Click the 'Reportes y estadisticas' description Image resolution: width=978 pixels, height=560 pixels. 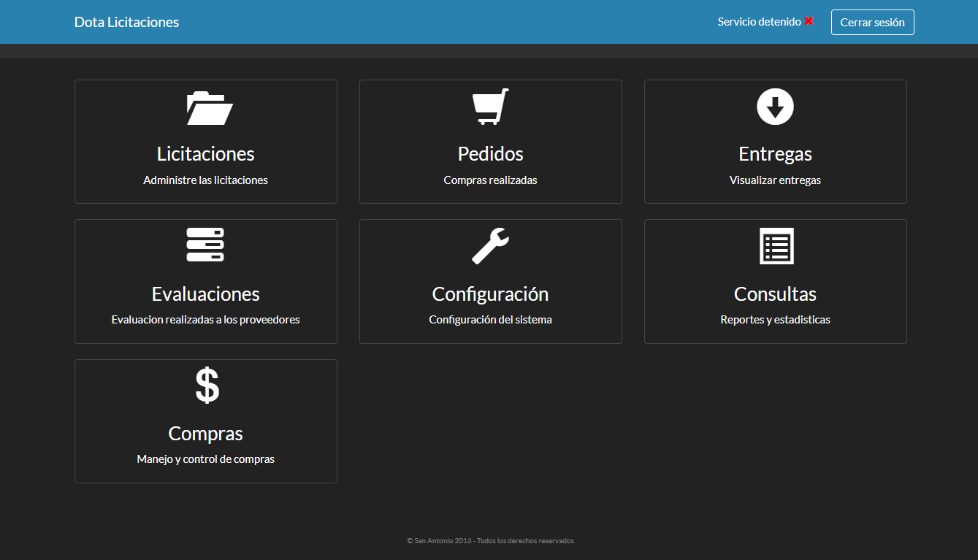775,320
